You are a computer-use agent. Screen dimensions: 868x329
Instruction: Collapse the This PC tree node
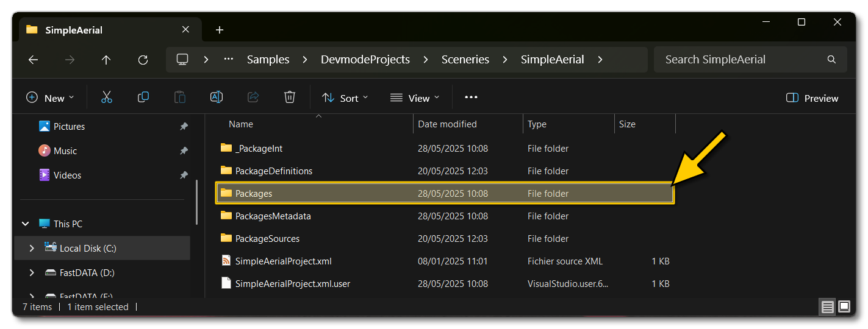[26, 224]
